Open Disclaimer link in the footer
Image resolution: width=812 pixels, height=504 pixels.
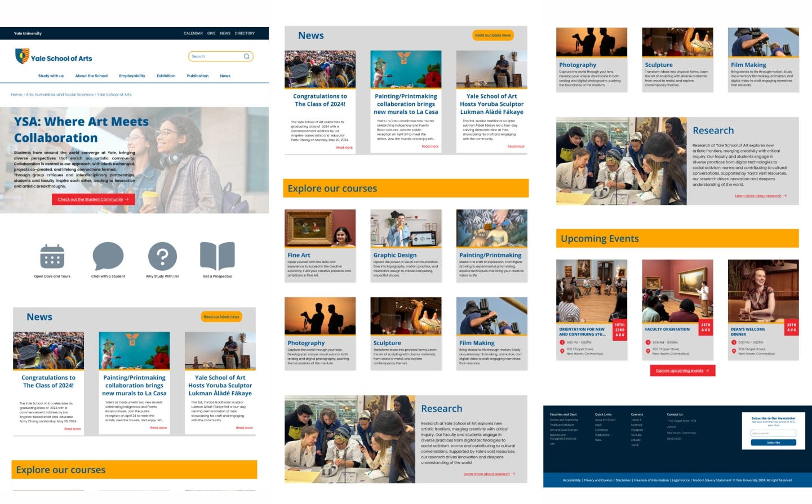click(x=623, y=480)
